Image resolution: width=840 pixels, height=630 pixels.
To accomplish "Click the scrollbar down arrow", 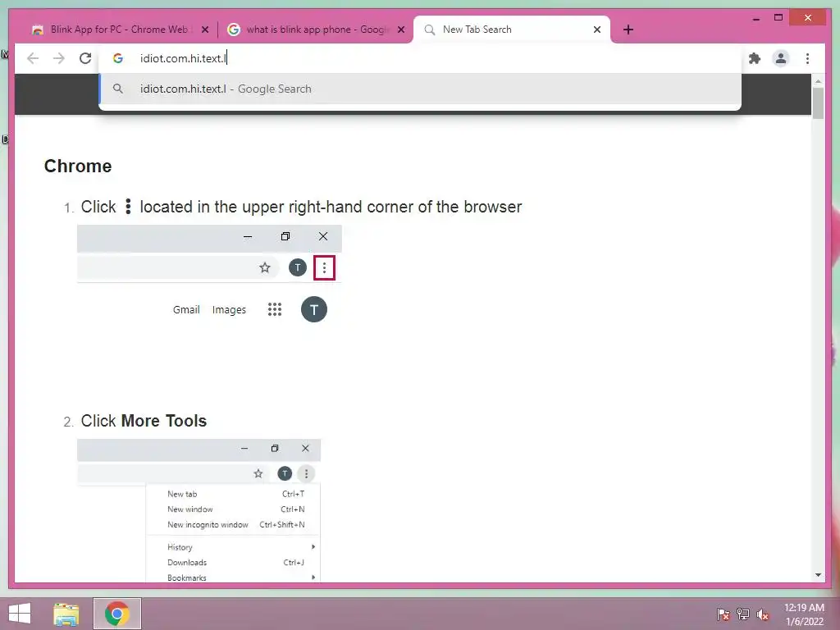I will point(818,575).
